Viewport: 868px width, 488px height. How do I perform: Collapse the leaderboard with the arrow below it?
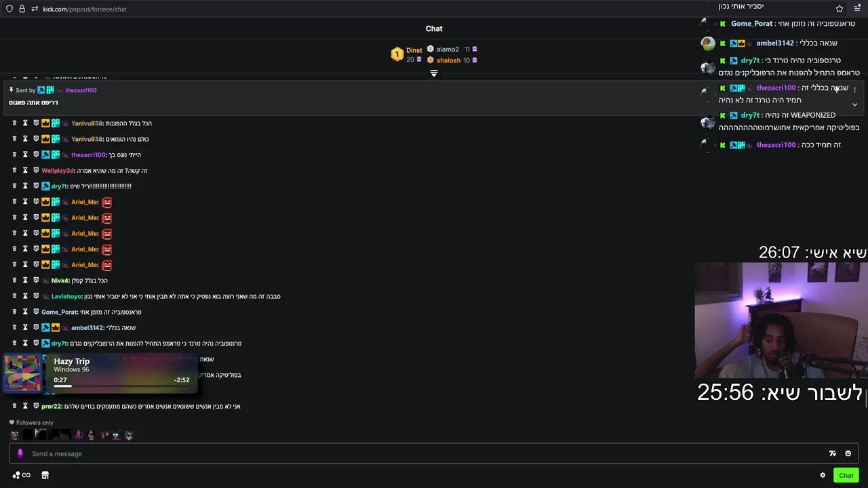(x=434, y=73)
